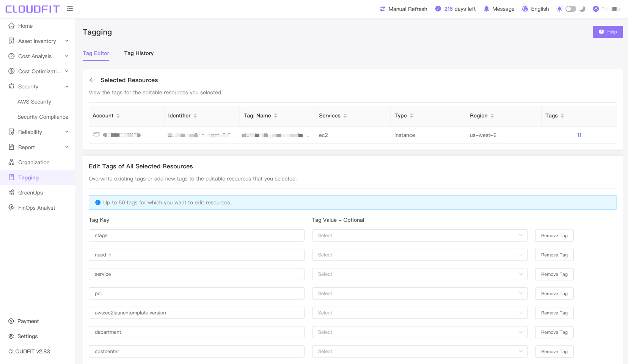Open AWS Security submenu item
628x364 pixels.
click(34, 102)
